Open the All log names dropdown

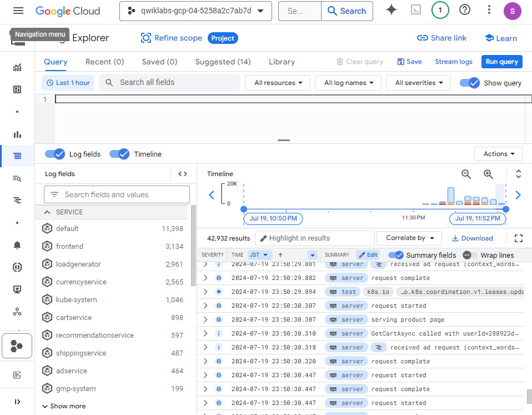point(348,83)
